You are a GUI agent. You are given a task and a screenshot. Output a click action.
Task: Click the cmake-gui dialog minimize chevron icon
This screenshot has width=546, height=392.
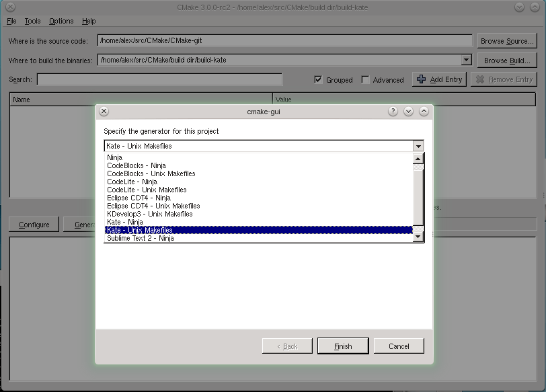408,112
